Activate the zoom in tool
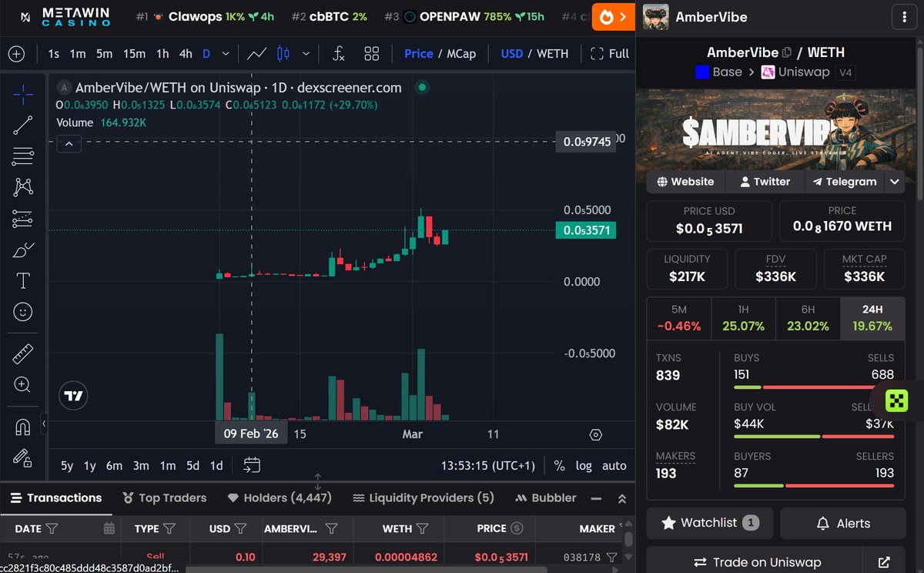The height and width of the screenshot is (573, 924). [x=23, y=385]
